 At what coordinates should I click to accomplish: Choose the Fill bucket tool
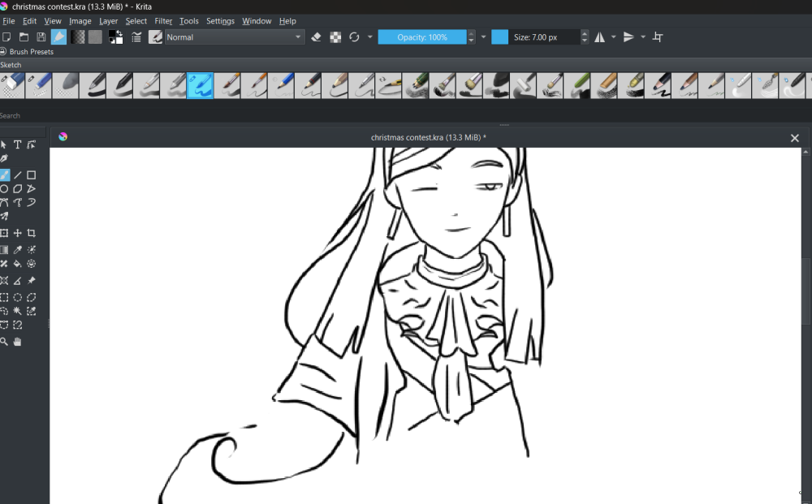tap(17, 264)
